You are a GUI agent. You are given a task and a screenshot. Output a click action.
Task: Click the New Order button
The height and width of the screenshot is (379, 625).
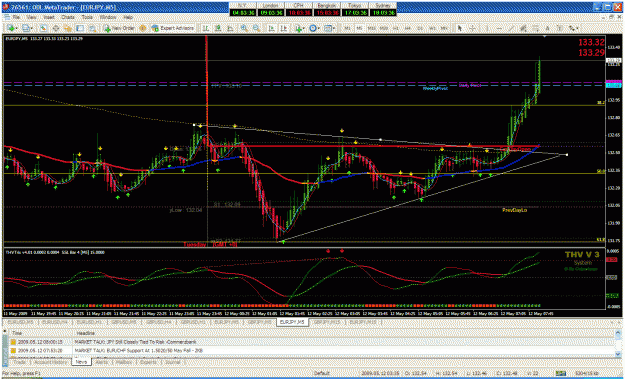point(120,28)
